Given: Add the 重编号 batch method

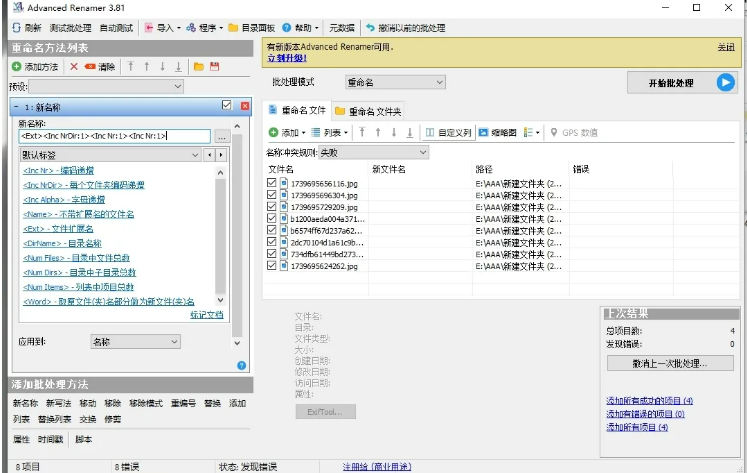Looking at the screenshot, I should [183, 403].
